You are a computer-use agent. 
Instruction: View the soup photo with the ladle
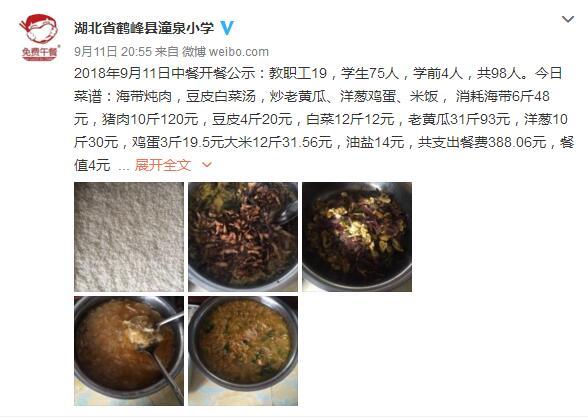pos(129,351)
